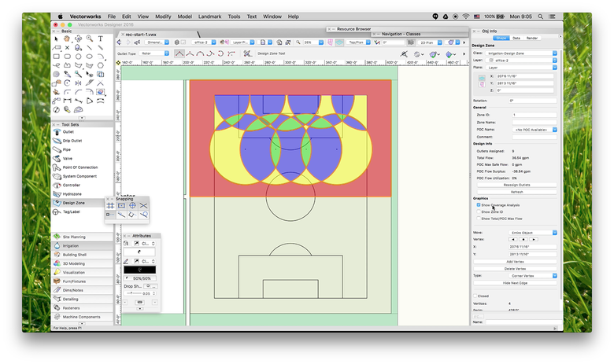The image size is (614, 364).
Task: Select the Outlet tool in Tool Sets
Action: (x=68, y=132)
